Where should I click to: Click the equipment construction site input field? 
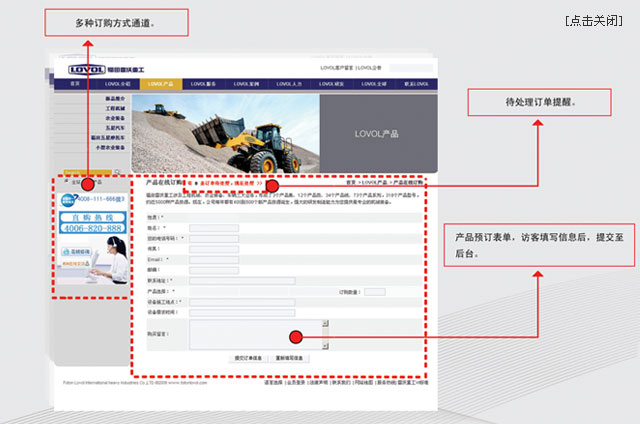tap(242, 302)
